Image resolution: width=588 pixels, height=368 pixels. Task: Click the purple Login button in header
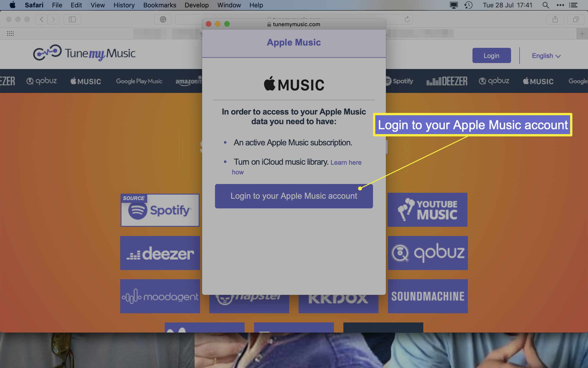click(x=491, y=55)
